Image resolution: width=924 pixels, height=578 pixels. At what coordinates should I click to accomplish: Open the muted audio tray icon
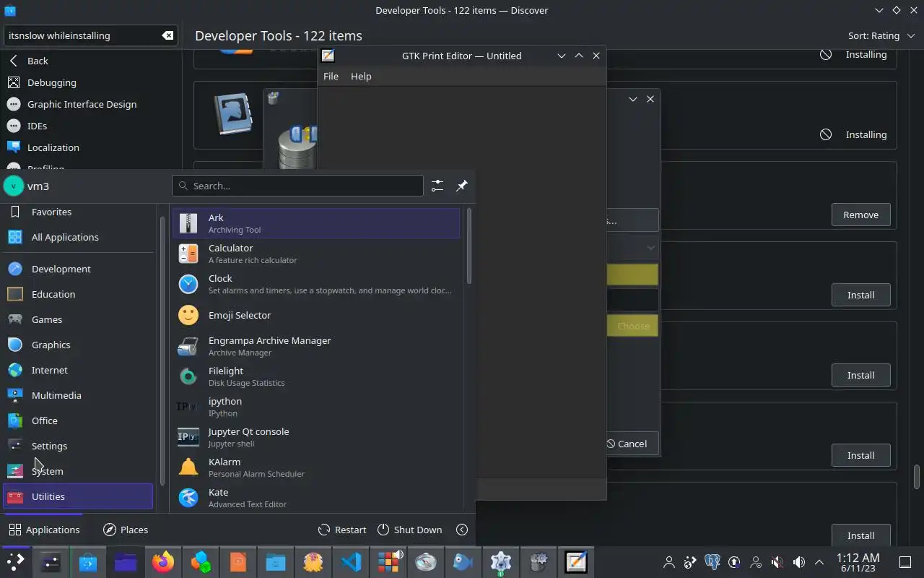[777, 562]
